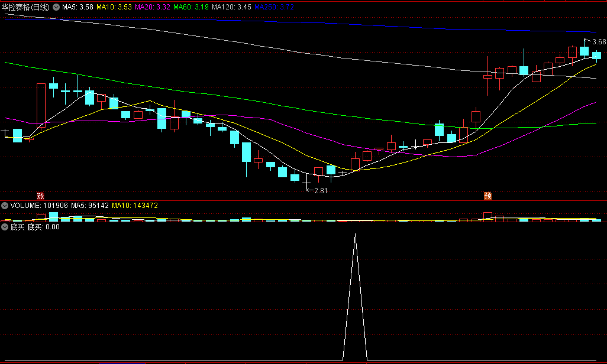Click the 预 forecast event marker
Viewport: 607px width, 364px height.
487,196
